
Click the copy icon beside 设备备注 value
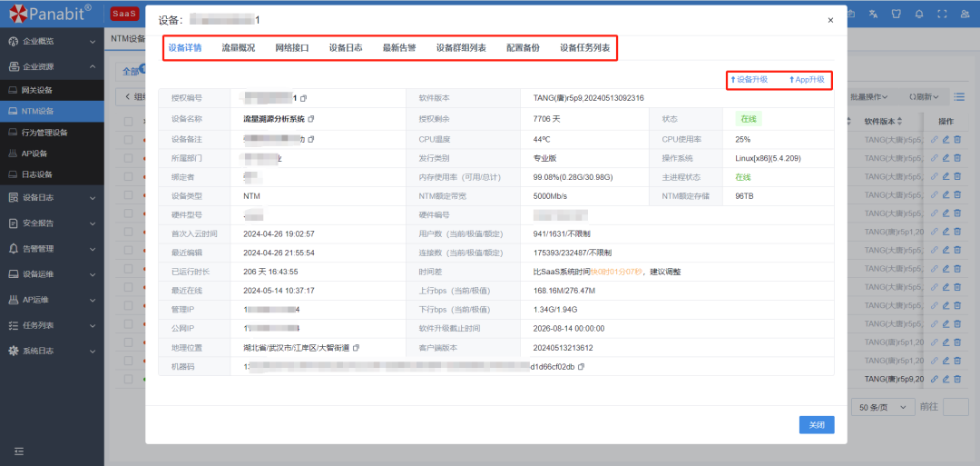pos(311,139)
